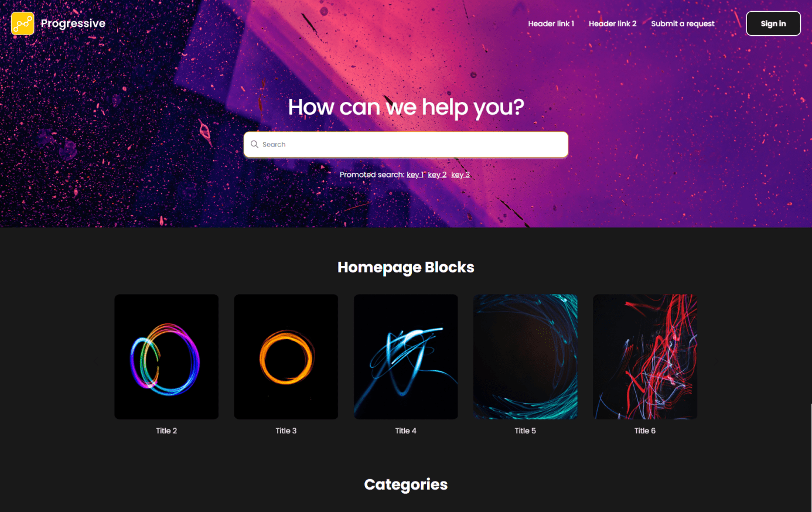Image resolution: width=812 pixels, height=512 pixels.
Task: Open the rainbow ring Title 2 thumbnail
Action: point(166,357)
